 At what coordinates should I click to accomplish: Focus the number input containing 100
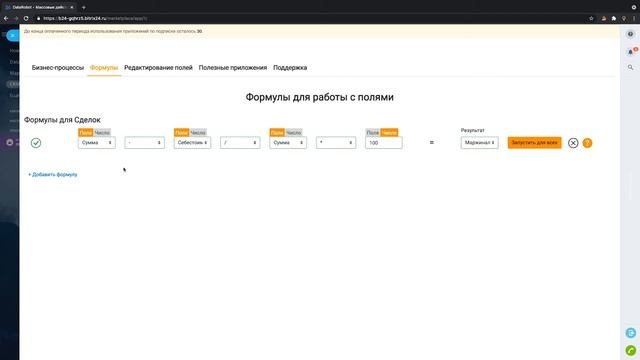click(384, 143)
